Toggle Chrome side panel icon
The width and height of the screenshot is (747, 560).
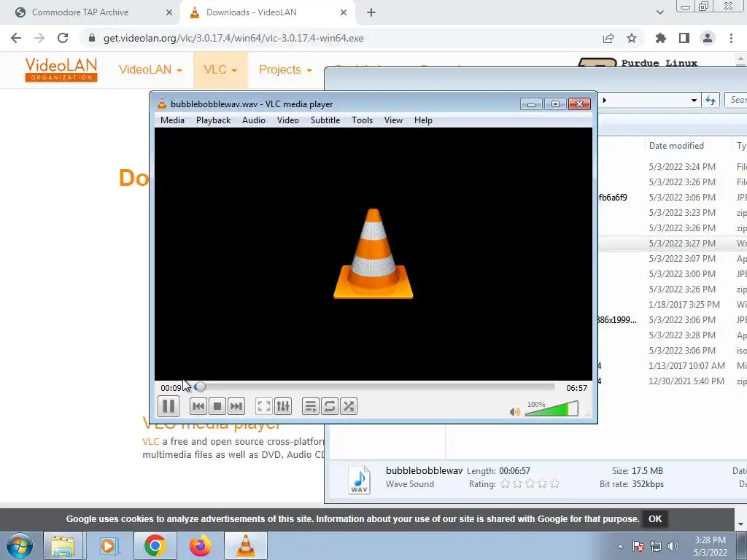coord(684,38)
